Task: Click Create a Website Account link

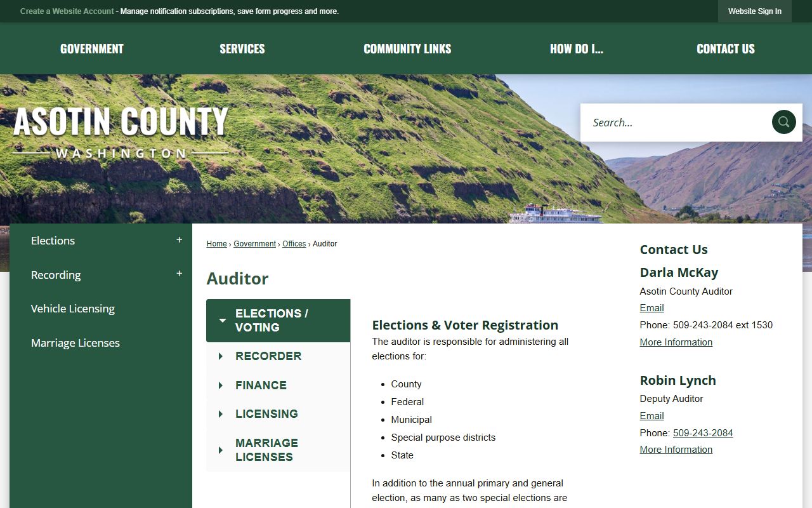Action: [x=67, y=11]
